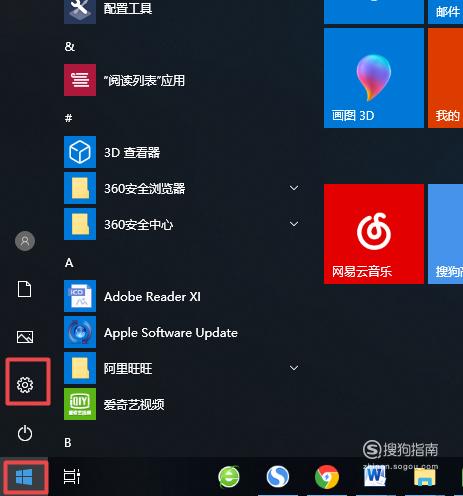Click the B section letter header
The height and width of the screenshot is (496, 463).
68,443
